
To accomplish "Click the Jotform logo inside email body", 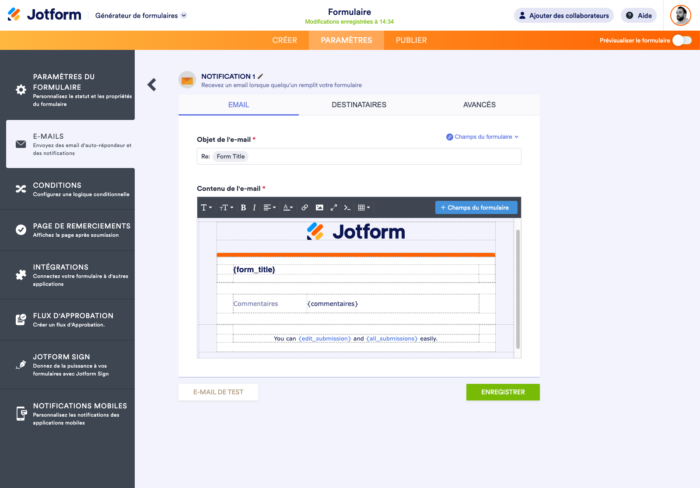I will click(x=356, y=232).
